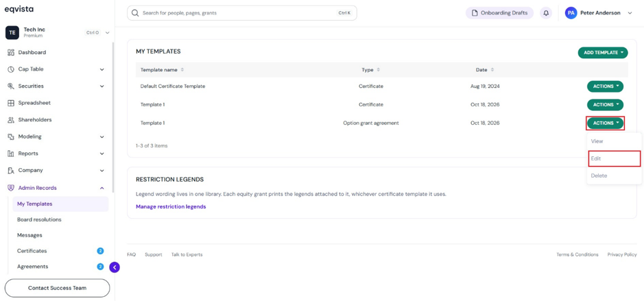Click the Company building icon
The height and width of the screenshot is (301, 644).
pos(11,171)
